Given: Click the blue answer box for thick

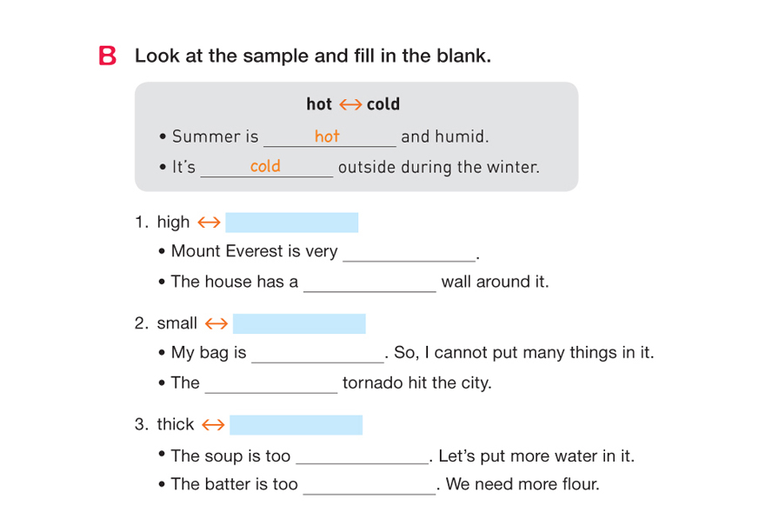Looking at the screenshot, I should [296, 425].
